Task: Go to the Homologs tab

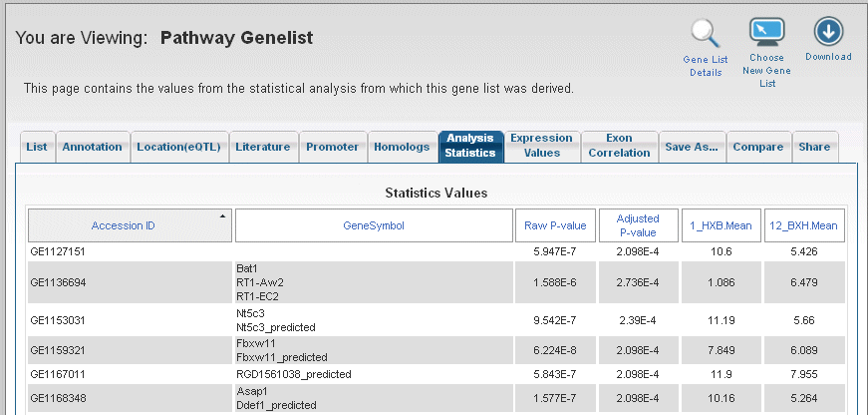Action: point(402,147)
